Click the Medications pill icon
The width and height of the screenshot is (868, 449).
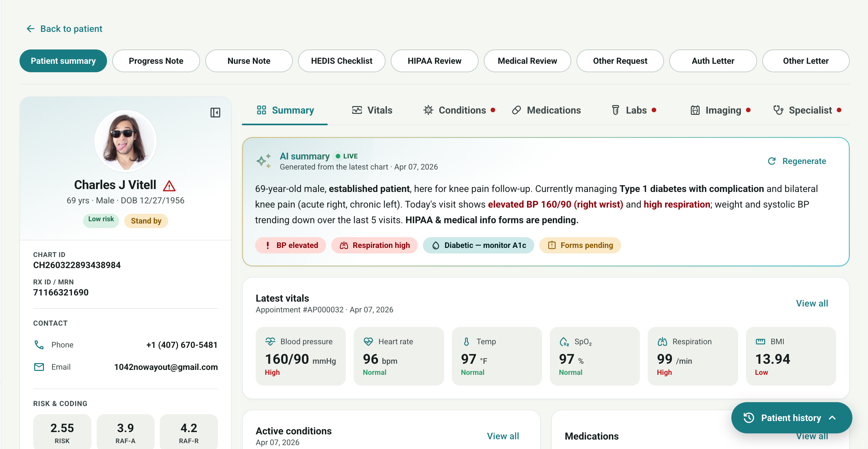click(517, 110)
